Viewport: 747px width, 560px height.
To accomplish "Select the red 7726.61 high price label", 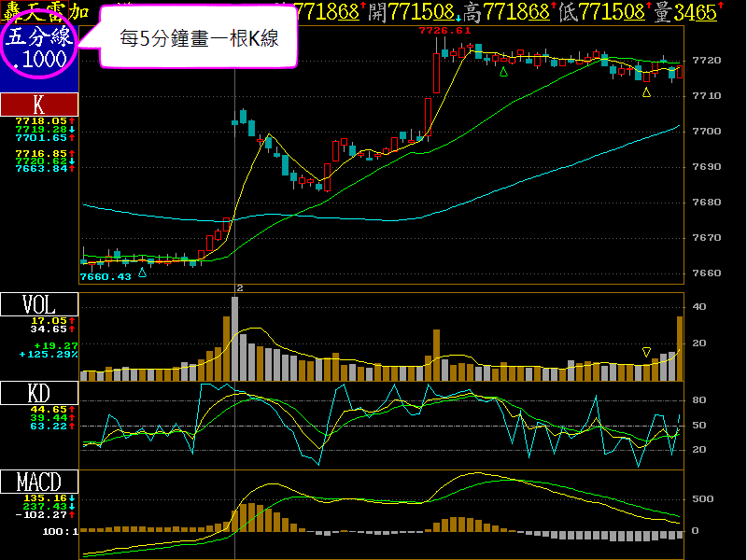I will pyautogui.click(x=444, y=31).
